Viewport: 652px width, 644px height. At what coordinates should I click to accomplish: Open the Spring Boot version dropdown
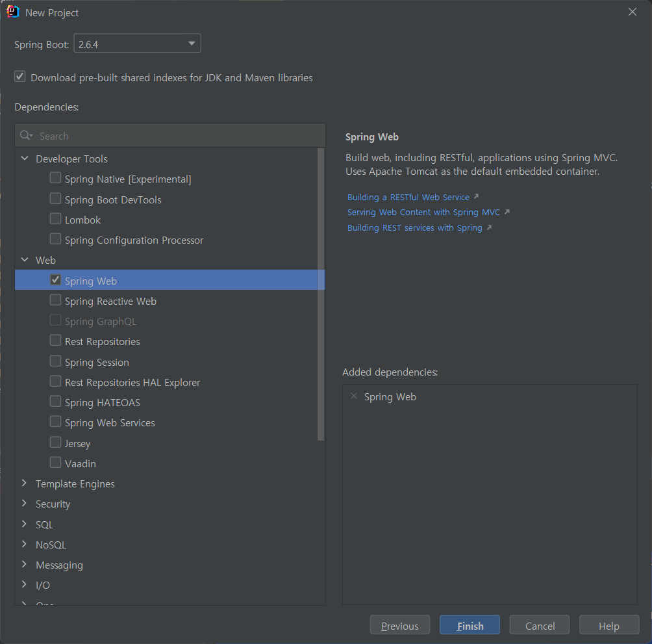click(x=137, y=44)
